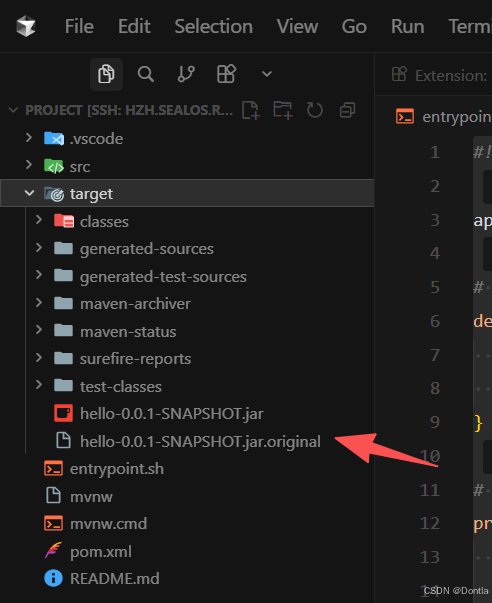Collapse all folders in explorer

coord(347,110)
